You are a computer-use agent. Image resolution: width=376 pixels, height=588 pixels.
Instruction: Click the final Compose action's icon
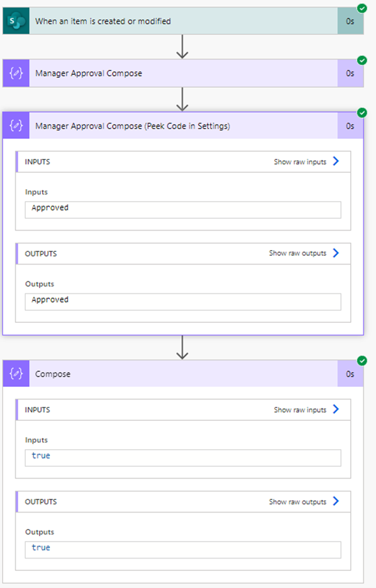[x=15, y=374]
